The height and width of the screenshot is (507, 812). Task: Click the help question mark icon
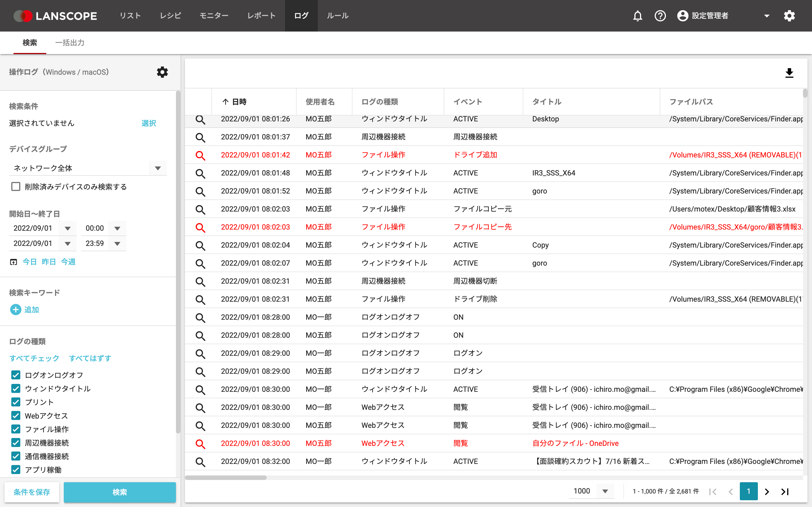(x=660, y=16)
